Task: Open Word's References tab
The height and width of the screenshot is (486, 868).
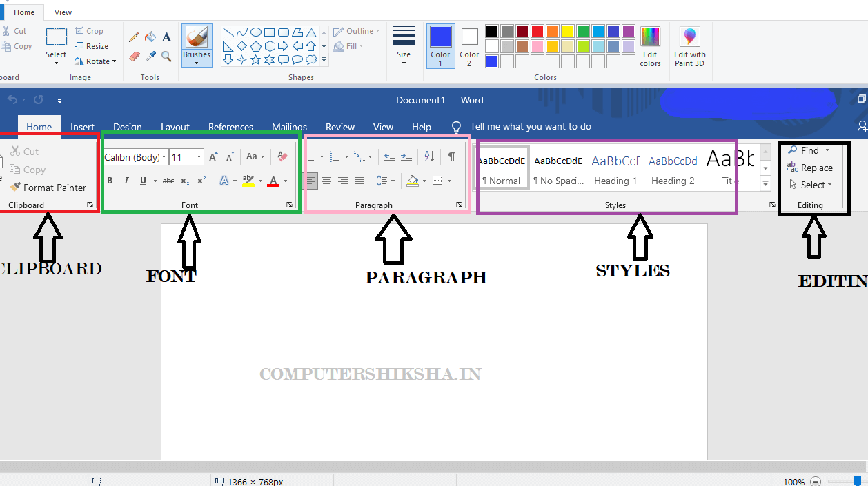Action: point(230,127)
